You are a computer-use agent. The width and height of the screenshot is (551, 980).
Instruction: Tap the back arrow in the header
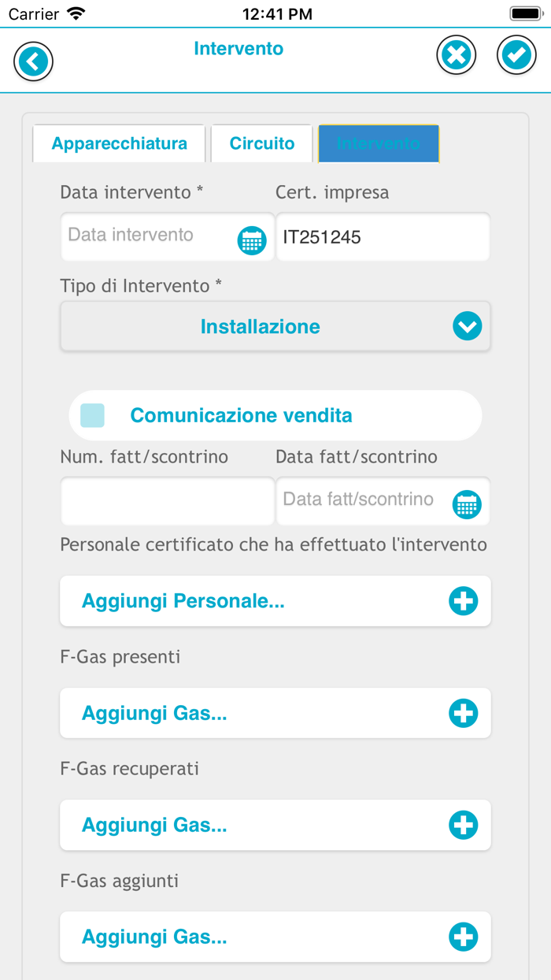33,61
